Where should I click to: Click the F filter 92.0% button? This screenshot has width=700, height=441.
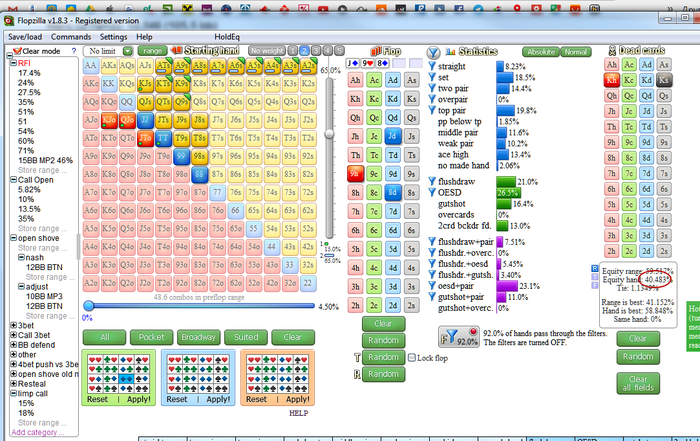[459, 337]
